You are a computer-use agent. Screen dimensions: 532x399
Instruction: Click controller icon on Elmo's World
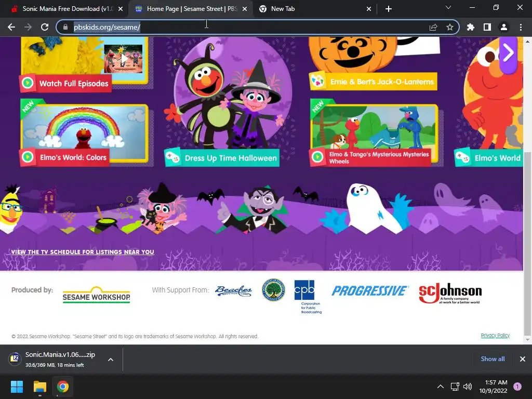[x=462, y=157]
